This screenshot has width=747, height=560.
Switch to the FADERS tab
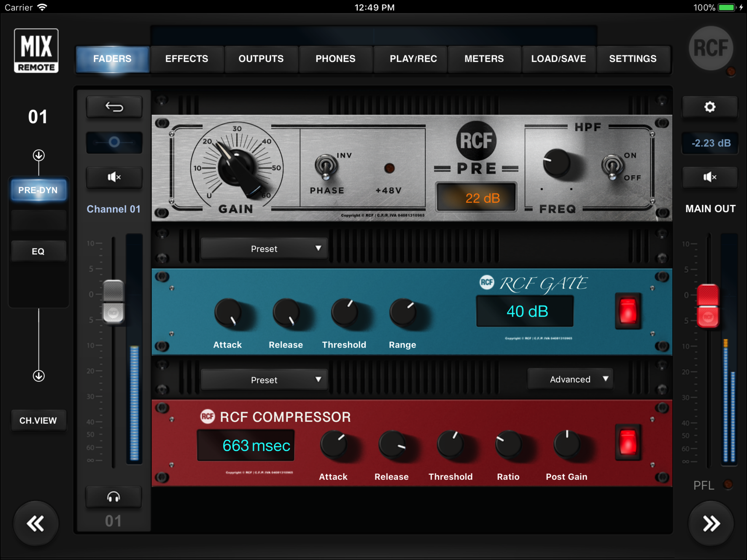pos(112,59)
